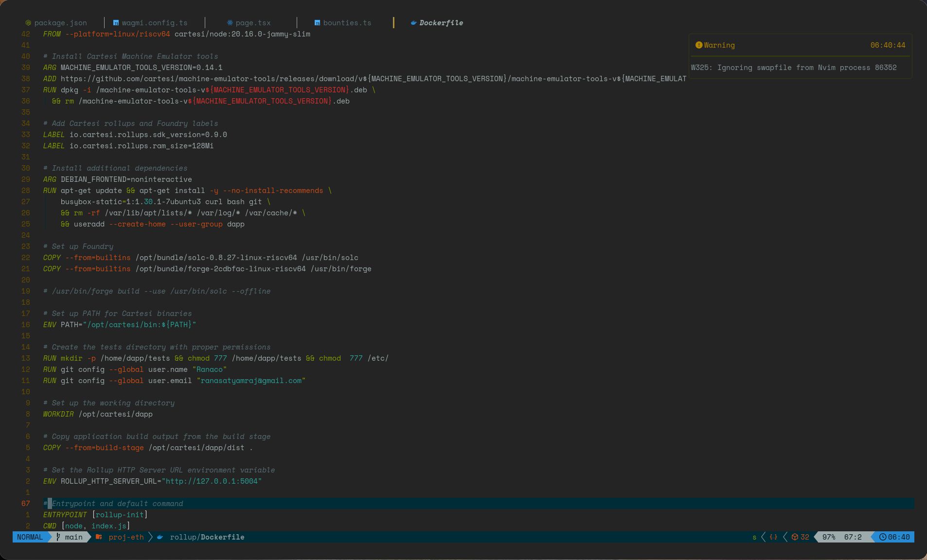Click the package count icon showing 32
927x560 pixels.
pyautogui.click(x=800, y=537)
